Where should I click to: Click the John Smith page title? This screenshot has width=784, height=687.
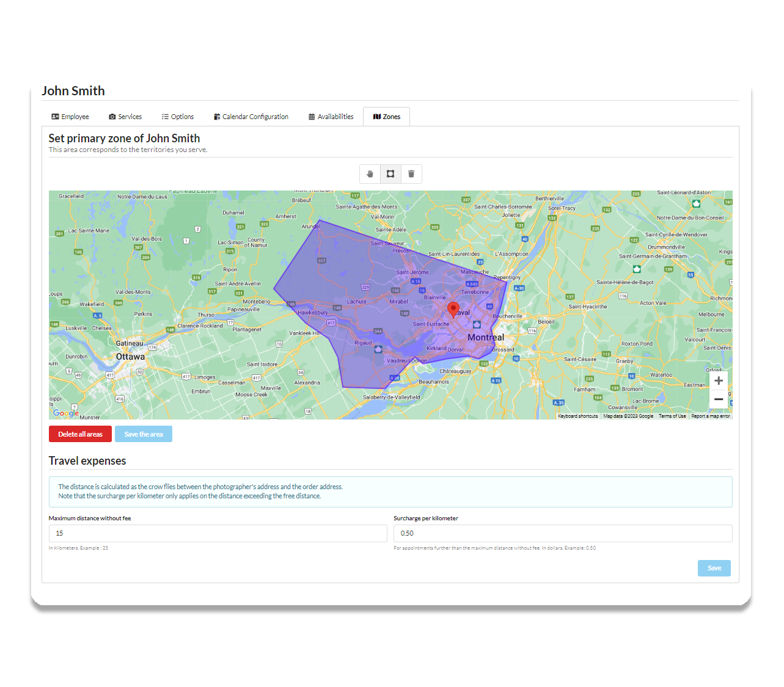click(73, 91)
